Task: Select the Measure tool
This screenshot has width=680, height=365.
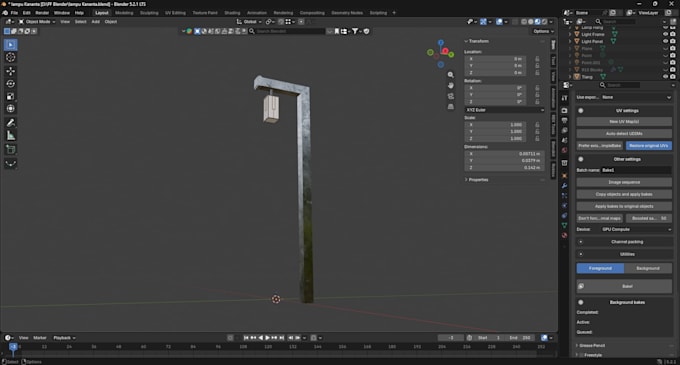Action: click(x=11, y=136)
